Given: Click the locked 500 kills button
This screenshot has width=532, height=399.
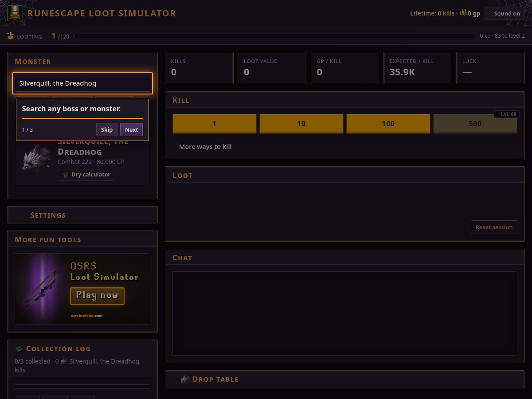Looking at the screenshot, I should [x=475, y=124].
